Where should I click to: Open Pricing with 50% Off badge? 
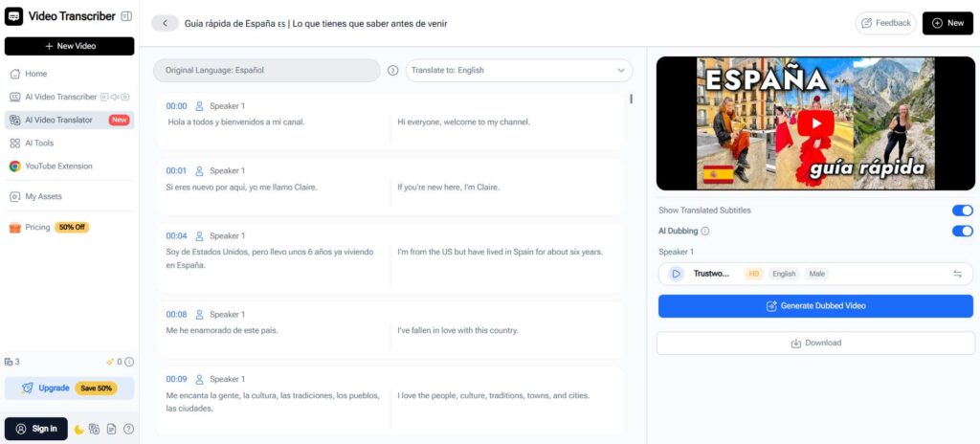coord(69,228)
